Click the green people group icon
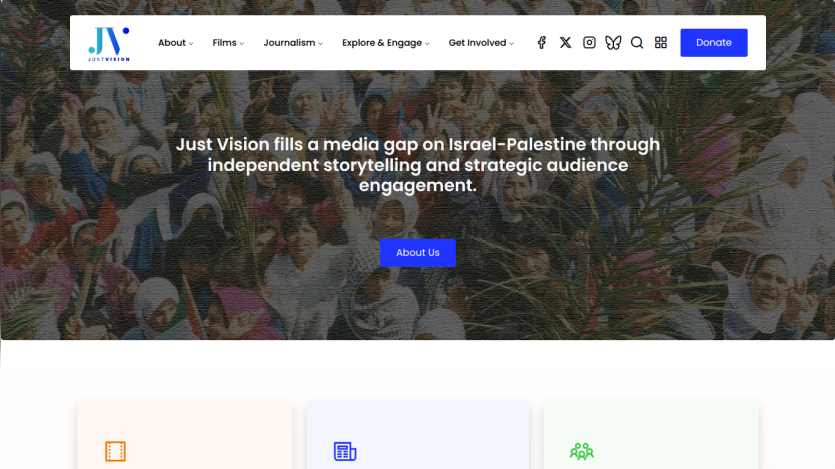The height and width of the screenshot is (469, 835). [582, 451]
